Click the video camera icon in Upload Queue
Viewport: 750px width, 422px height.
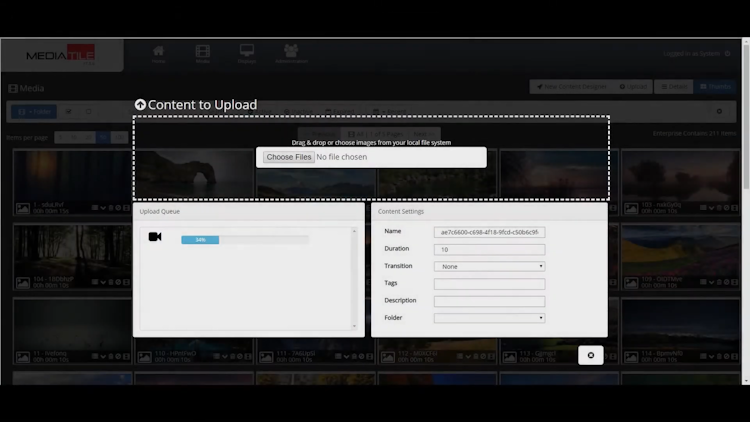155,237
